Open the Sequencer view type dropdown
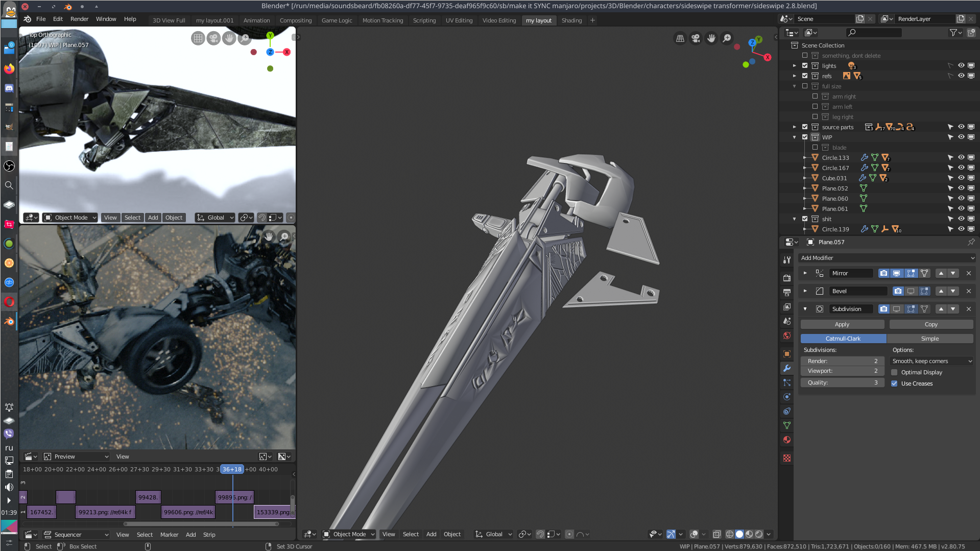 point(76,535)
